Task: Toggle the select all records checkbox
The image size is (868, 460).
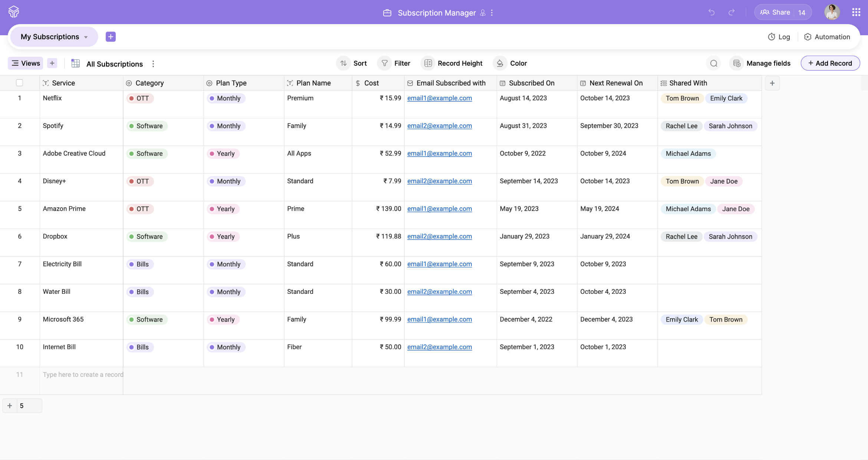Action: click(x=20, y=83)
